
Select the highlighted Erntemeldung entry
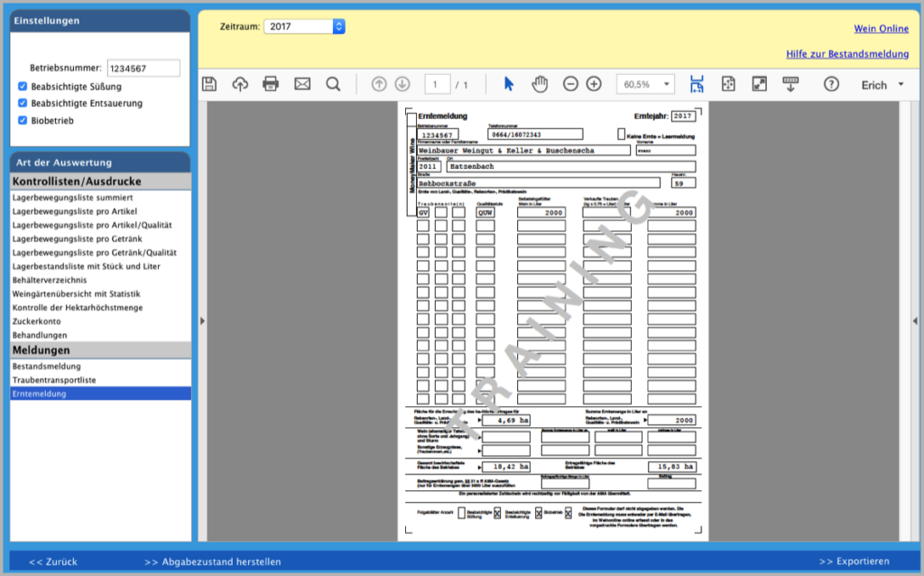pyautogui.click(x=100, y=394)
